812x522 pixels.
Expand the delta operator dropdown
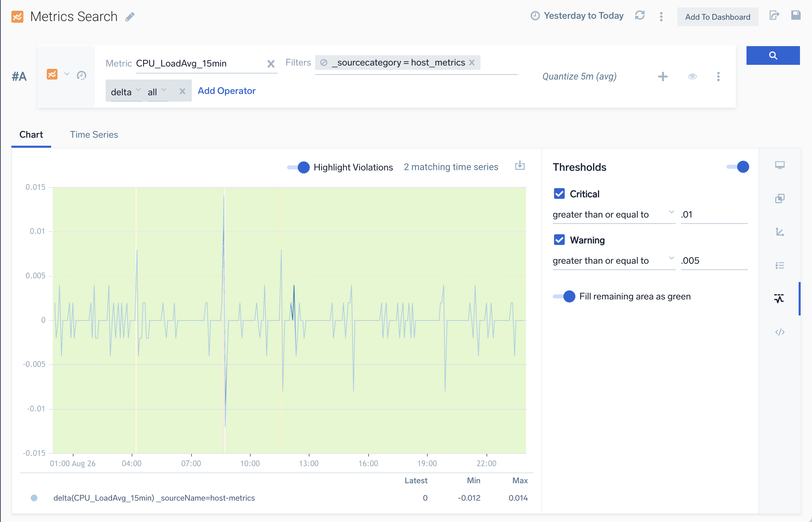125,92
